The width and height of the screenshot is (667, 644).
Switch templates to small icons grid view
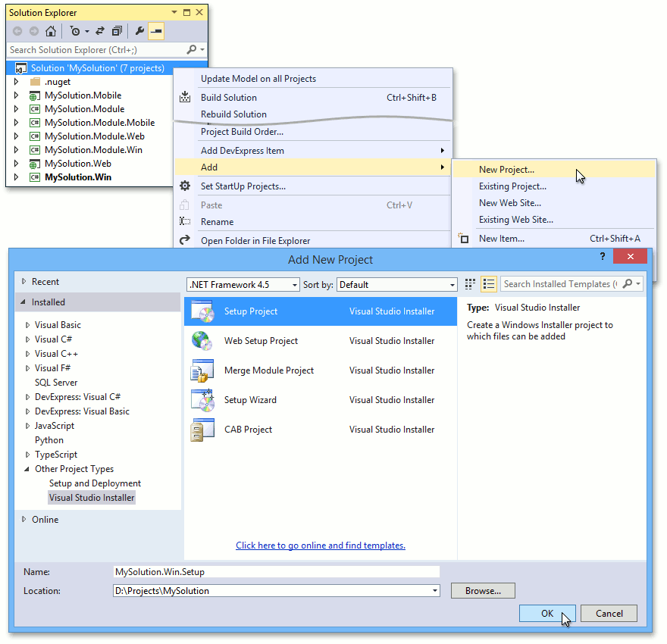pos(470,284)
